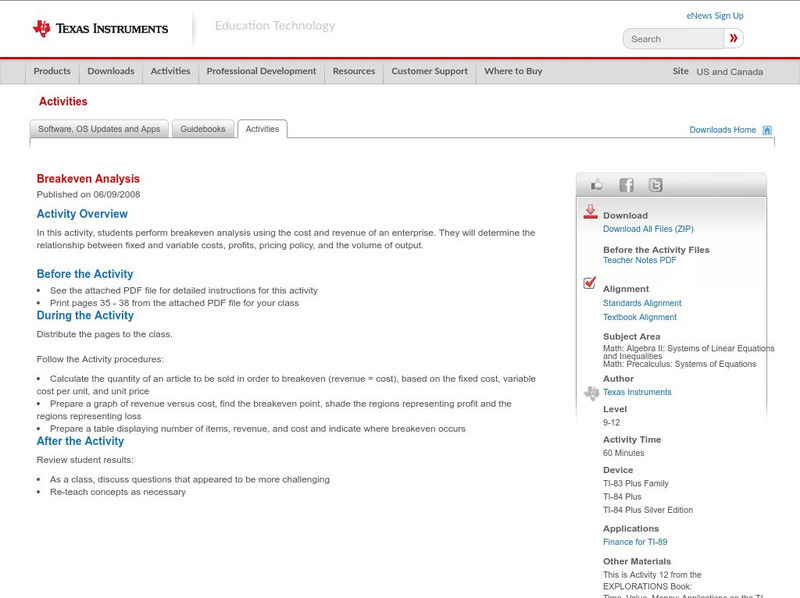Click TI-83 Plus Family device entry
The height and width of the screenshot is (598, 800).
(636, 484)
